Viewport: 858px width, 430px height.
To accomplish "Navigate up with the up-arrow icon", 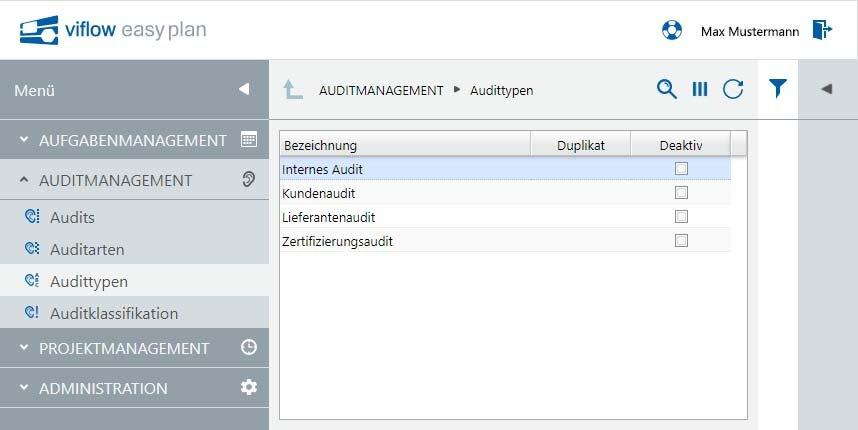I will 292,90.
